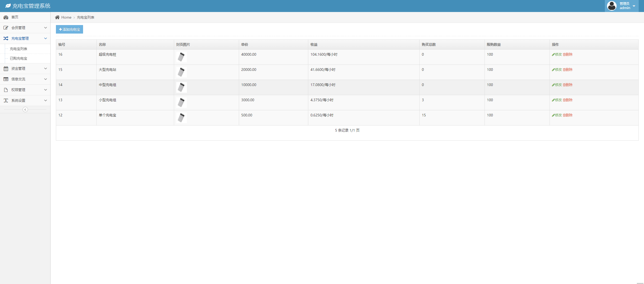Viewport: 644px width, 284px height.
Task: Expand the 信息交流 menu arrow
Action: [x=46, y=79]
